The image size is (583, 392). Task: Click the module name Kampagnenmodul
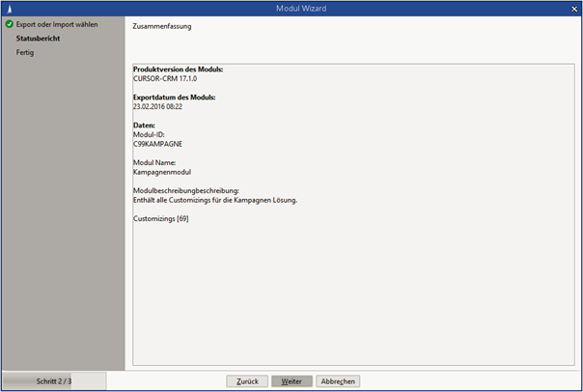161,172
